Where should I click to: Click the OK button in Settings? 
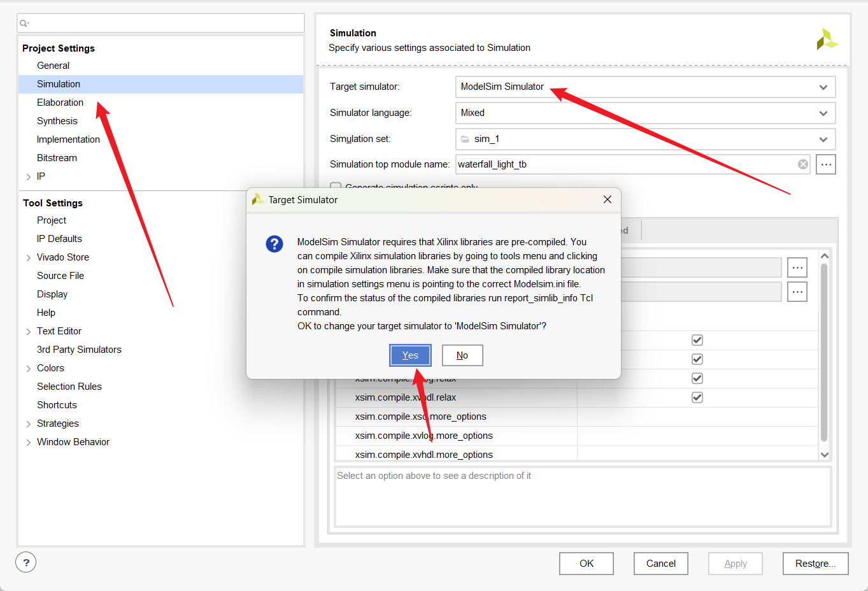click(587, 564)
